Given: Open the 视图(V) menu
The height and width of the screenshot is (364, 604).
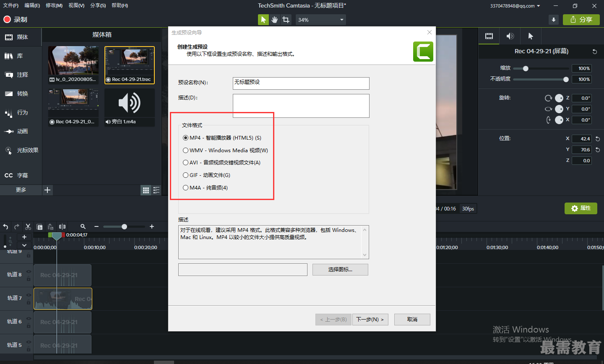Looking at the screenshot, I should coord(76,5).
